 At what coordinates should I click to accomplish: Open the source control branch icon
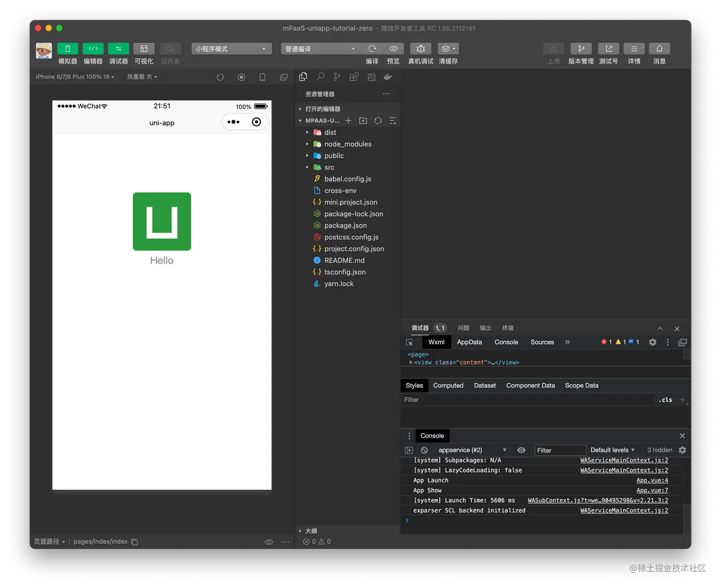tap(337, 77)
